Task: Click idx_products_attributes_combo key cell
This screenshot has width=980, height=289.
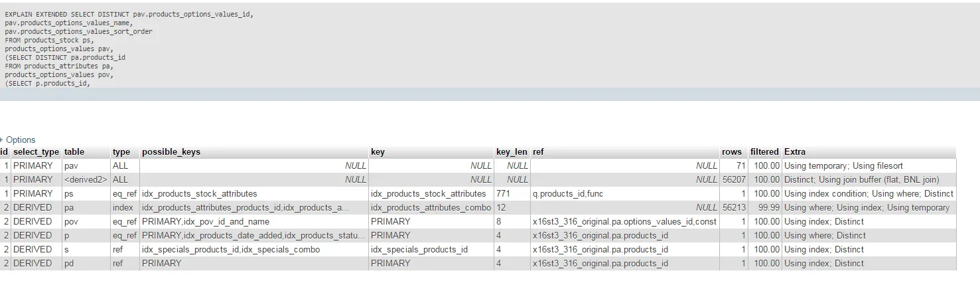Action: (431, 207)
